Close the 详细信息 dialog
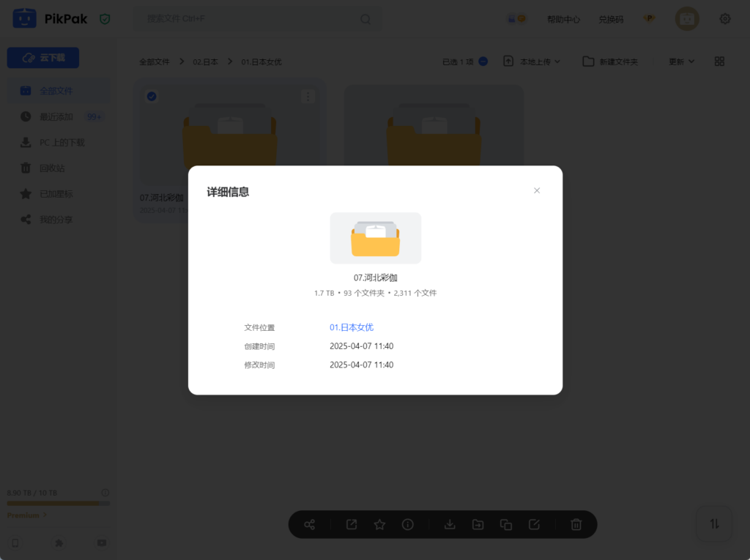The height and width of the screenshot is (560, 750). coord(537,190)
